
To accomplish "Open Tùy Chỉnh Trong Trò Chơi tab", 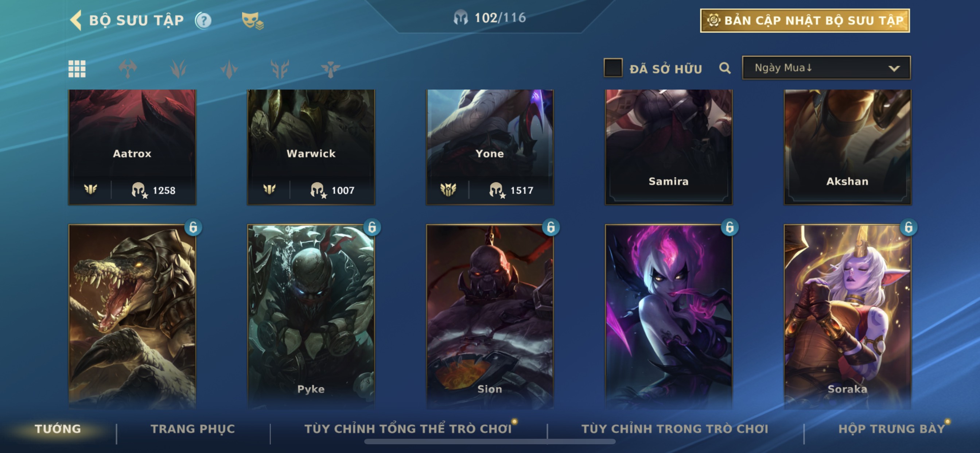I will [x=674, y=429].
